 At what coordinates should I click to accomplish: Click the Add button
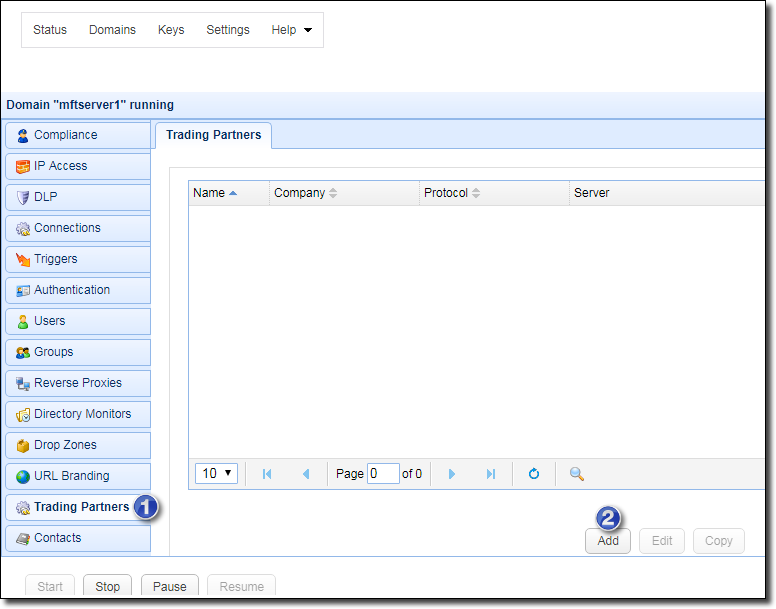point(608,541)
